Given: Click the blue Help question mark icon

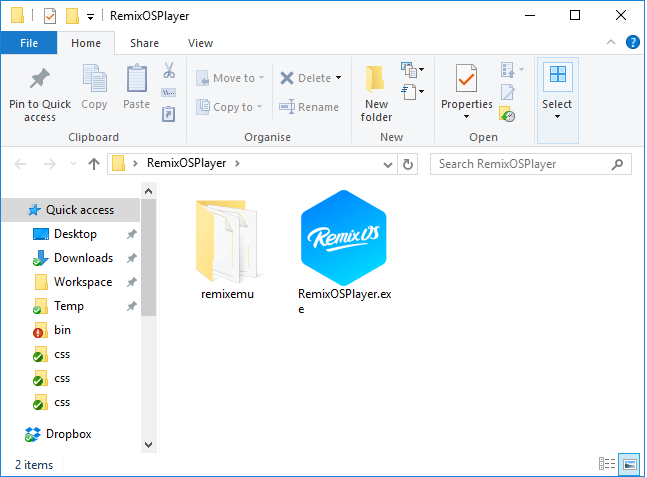Looking at the screenshot, I should pyautogui.click(x=632, y=42).
